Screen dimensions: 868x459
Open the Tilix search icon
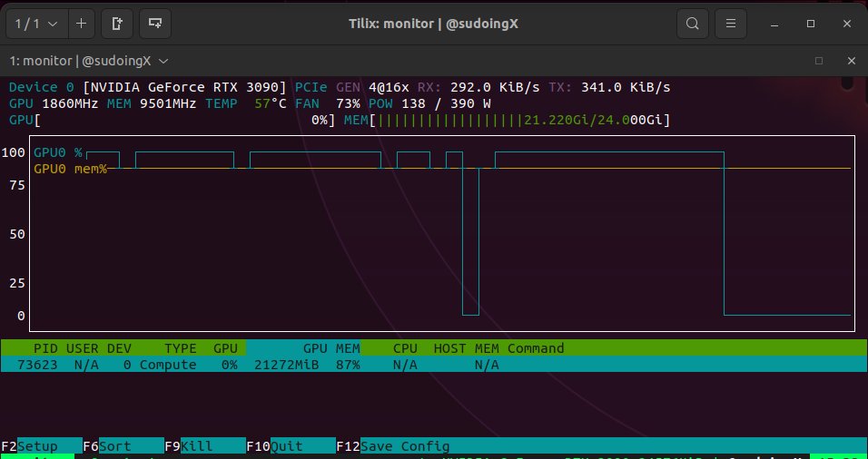pos(693,24)
